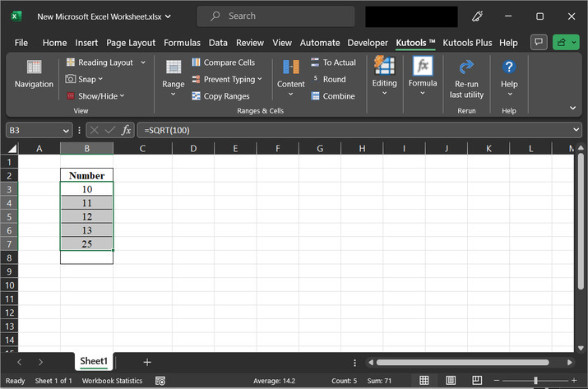Viewport: 588px width, 389px height.
Task: Click Re-run last utility
Action: [466, 77]
